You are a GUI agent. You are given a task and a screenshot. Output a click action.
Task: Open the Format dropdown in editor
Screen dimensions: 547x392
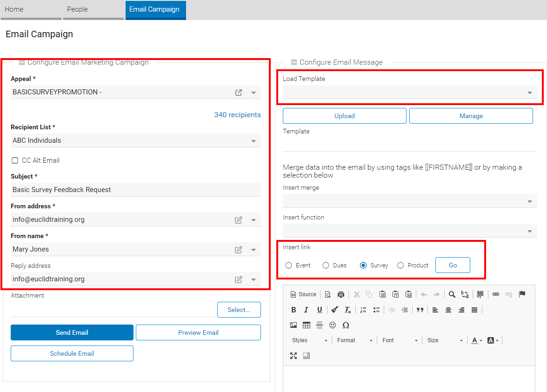click(x=354, y=340)
